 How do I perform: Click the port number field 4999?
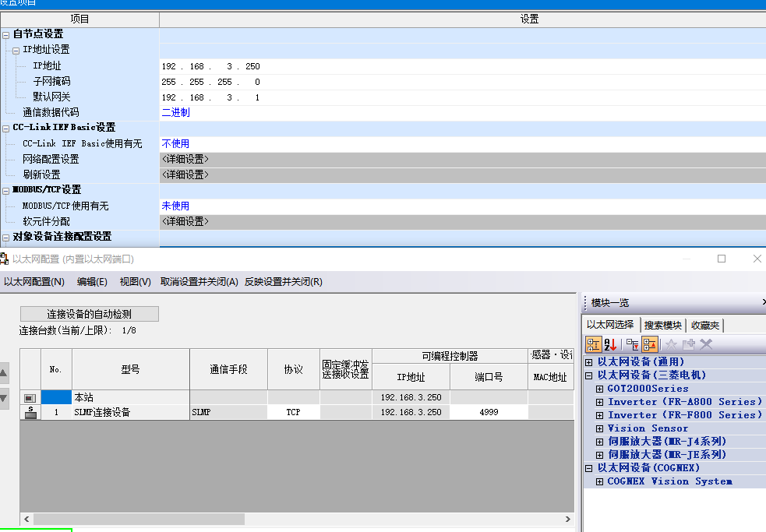tap(489, 412)
